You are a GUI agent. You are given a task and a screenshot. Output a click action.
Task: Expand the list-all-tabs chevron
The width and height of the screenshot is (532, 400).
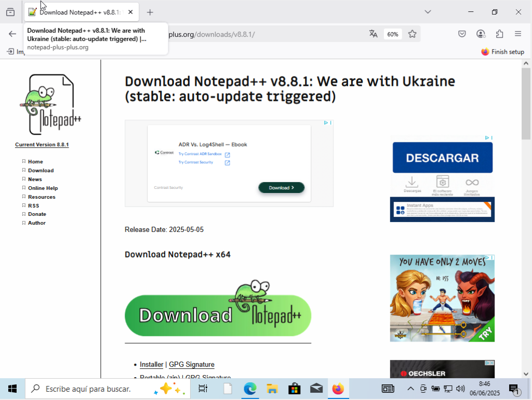pyautogui.click(x=428, y=12)
